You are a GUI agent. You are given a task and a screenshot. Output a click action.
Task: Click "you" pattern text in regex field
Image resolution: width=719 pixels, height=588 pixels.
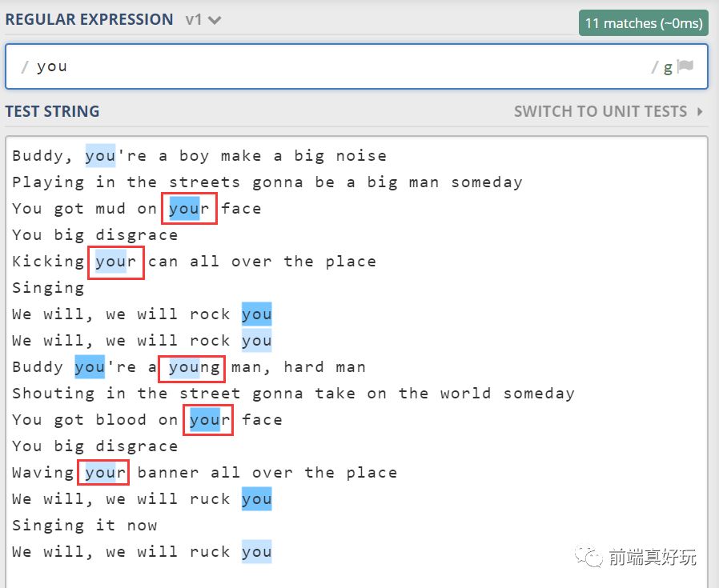52,67
